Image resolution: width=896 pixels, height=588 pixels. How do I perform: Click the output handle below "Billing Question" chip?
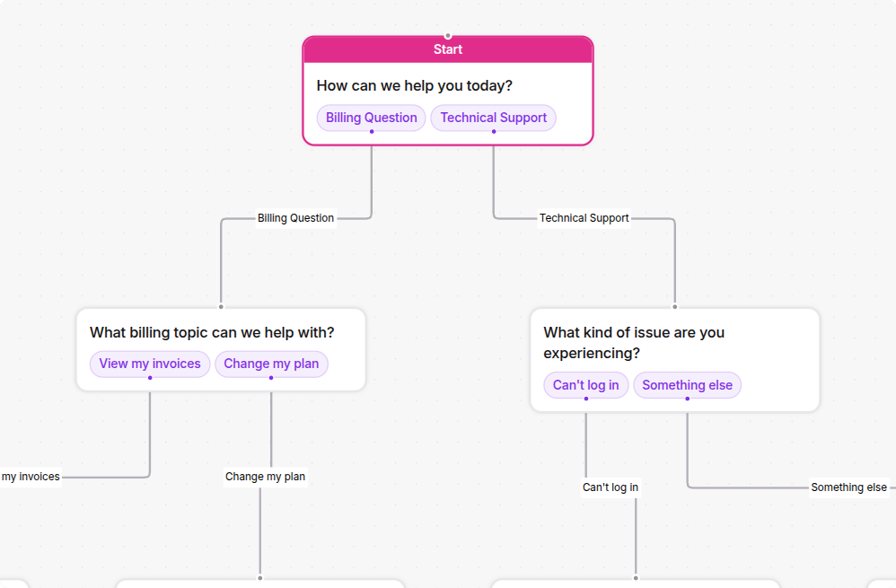pos(371,130)
